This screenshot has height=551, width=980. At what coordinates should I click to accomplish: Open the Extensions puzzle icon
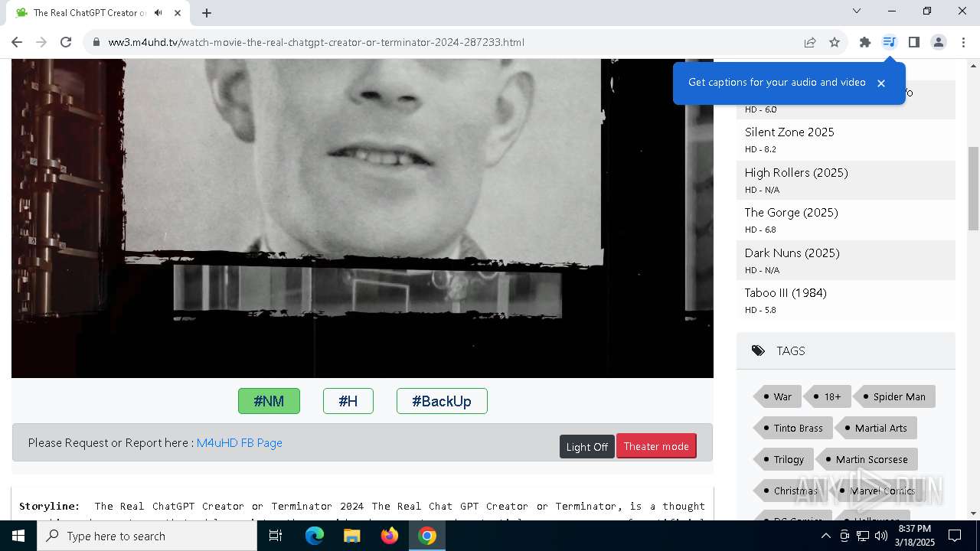pyautogui.click(x=865, y=42)
